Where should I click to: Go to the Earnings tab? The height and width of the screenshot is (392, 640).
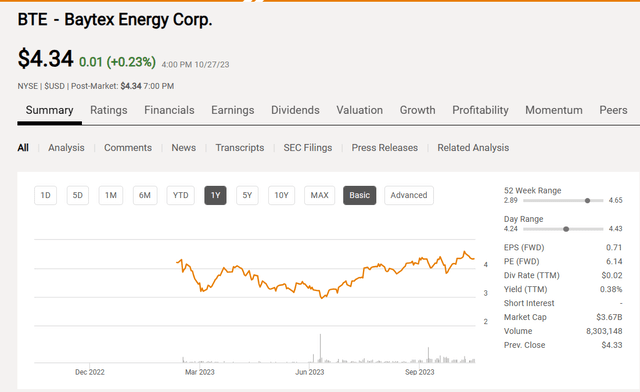233,110
